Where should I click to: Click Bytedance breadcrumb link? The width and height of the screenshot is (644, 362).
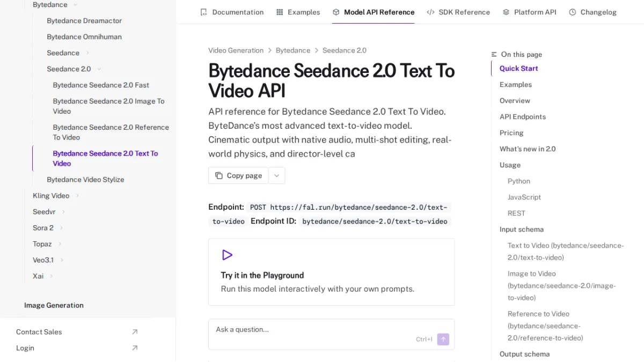(293, 50)
